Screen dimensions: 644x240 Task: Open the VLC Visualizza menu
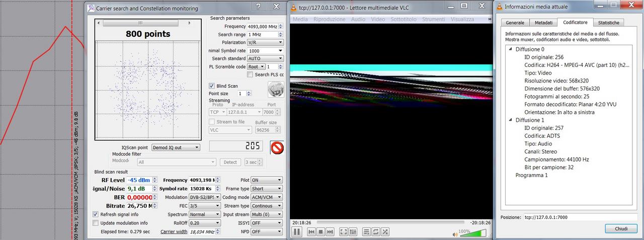coord(462,19)
